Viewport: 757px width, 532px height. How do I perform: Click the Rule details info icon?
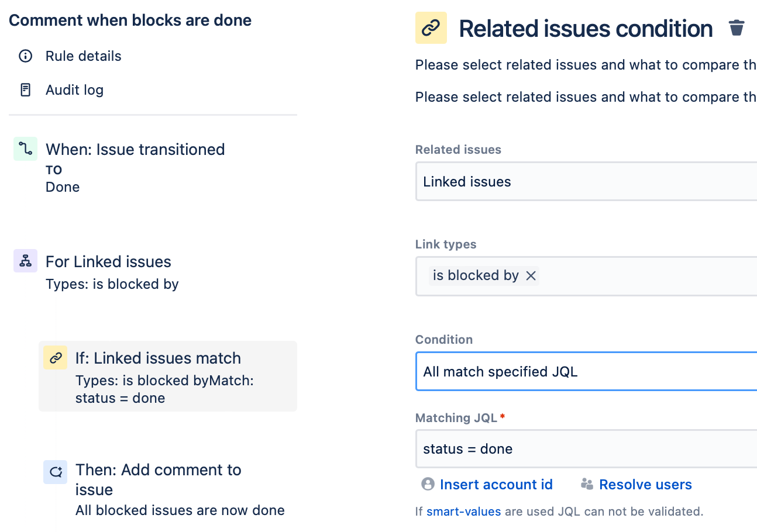click(x=25, y=56)
